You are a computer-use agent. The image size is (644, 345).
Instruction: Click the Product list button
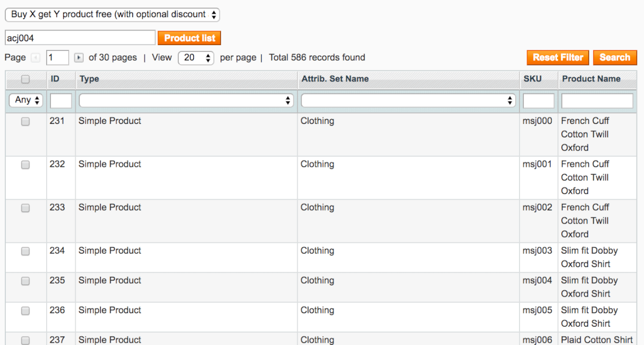(189, 38)
